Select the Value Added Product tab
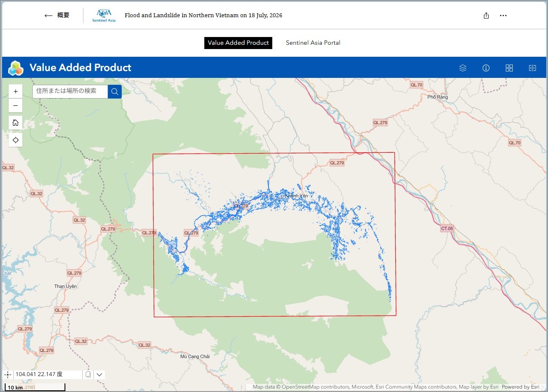Screen dimensions: 548x392 pyautogui.click(x=238, y=43)
